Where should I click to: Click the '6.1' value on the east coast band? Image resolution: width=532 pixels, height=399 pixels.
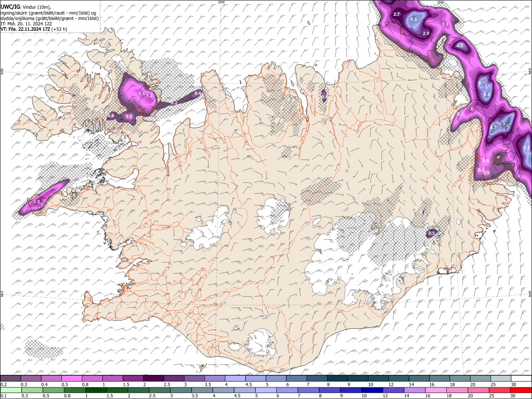click(482, 83)
